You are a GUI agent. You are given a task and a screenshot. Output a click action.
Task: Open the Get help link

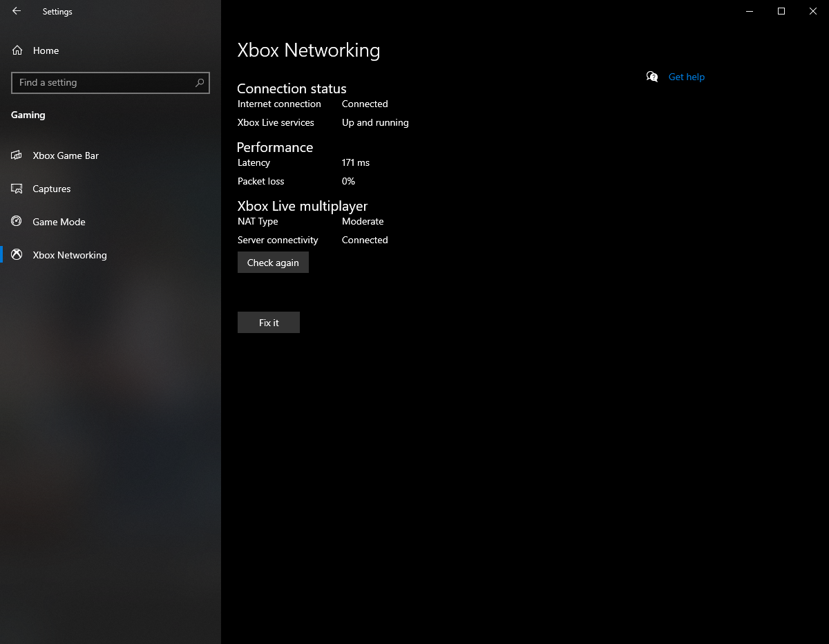coord(687,77)
